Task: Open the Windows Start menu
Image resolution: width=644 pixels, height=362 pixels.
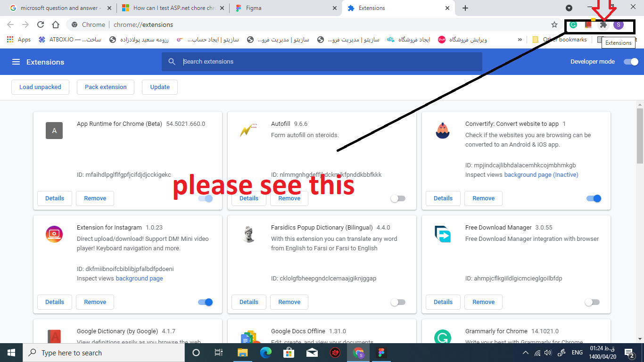Action: click(11, 353)
